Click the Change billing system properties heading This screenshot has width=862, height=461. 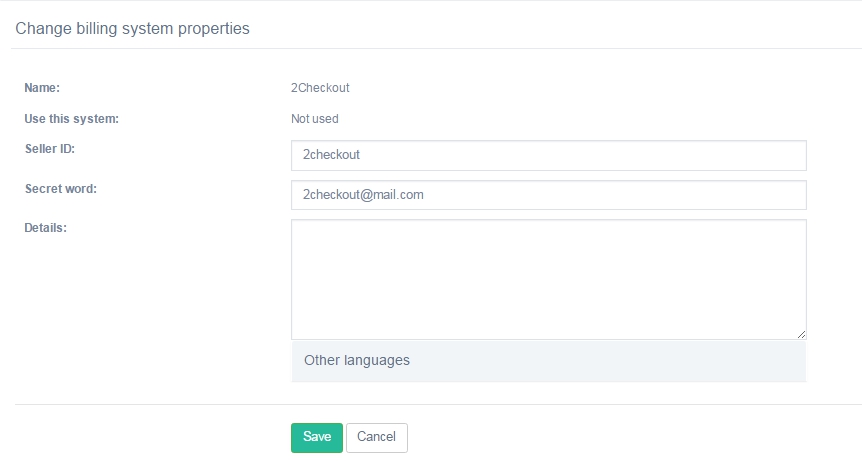pos(132,29)
